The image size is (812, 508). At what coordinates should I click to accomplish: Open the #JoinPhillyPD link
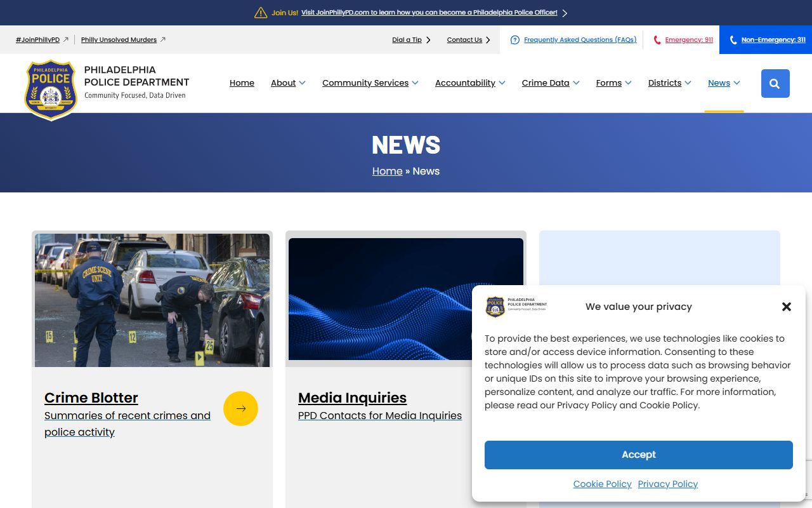(37, 39)
